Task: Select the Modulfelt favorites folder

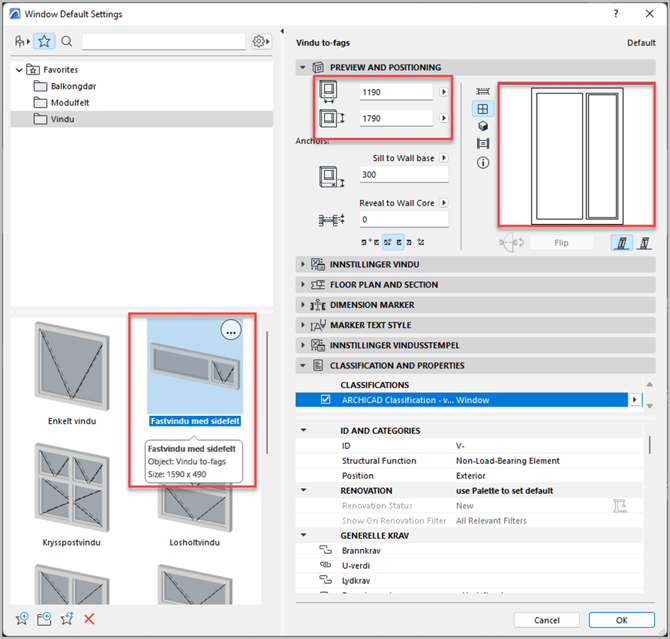Action: pyautogui.click(x=70, y=102)
